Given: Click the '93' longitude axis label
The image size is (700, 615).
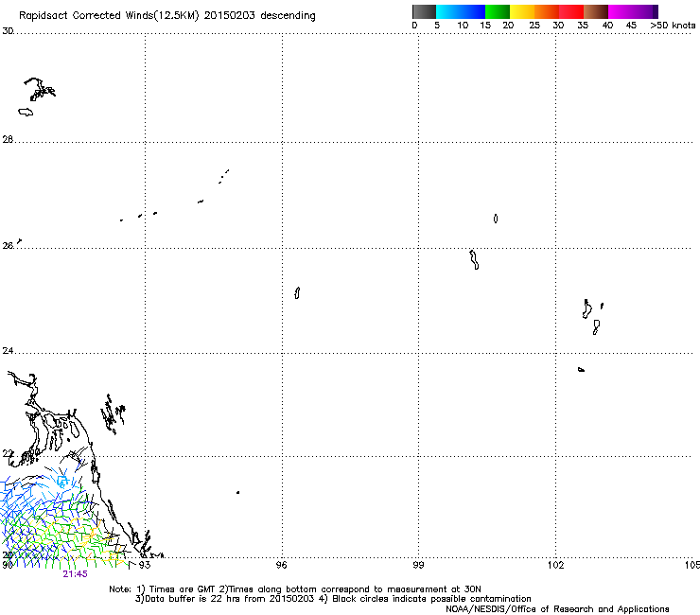Looking at the screenshot, I should point(145,565).
